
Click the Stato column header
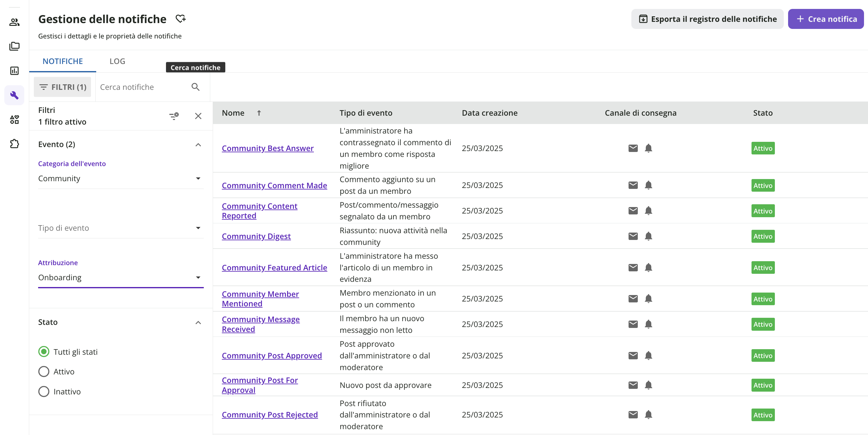tap(763, 113)
